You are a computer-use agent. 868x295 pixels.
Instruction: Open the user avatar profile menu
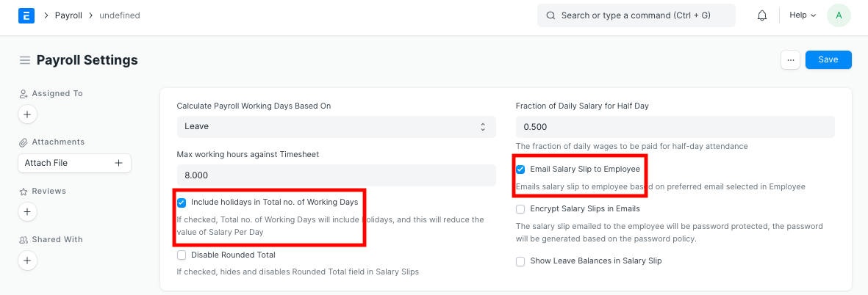point(839,15)
